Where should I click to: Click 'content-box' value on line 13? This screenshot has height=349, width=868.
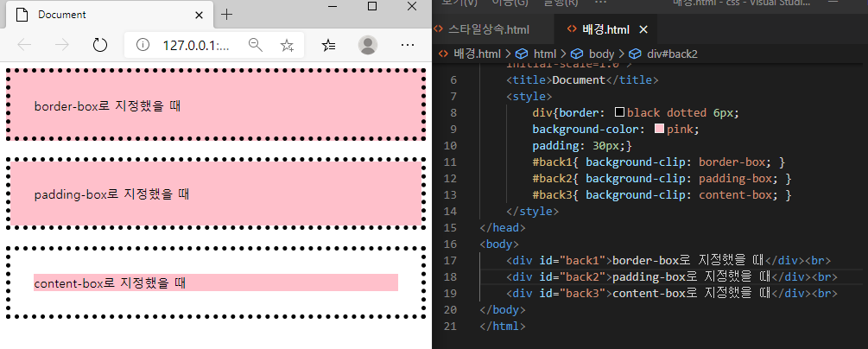pyautogui.click(x=735, y=195)
